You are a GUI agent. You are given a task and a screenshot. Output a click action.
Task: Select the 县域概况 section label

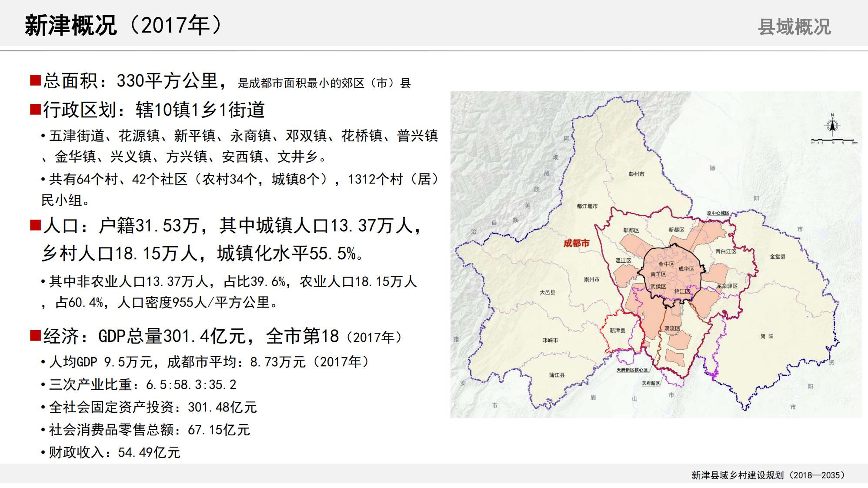795,27
